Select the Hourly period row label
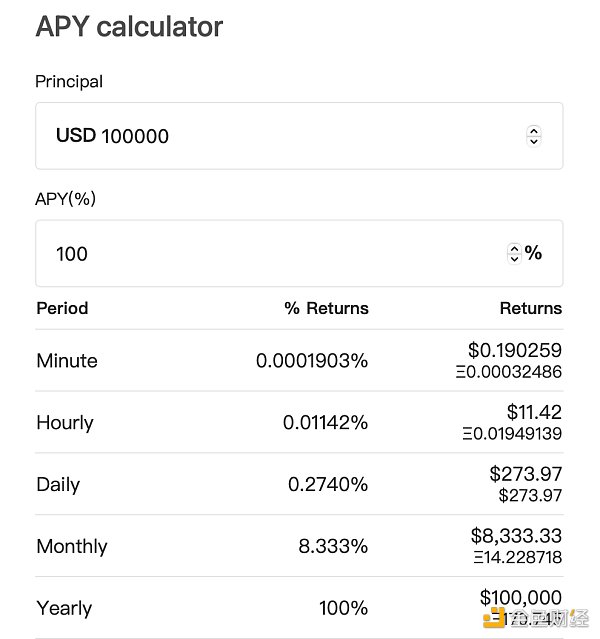600x639 pixels. 65,423
